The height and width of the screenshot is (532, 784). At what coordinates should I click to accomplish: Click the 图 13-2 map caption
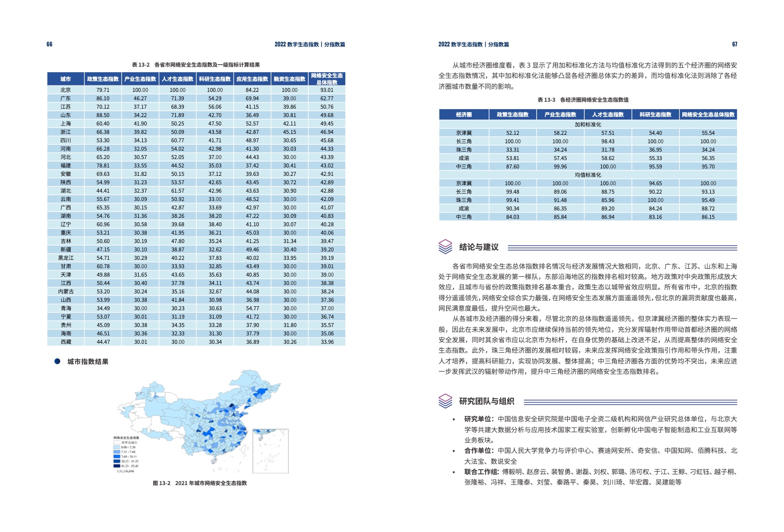pyautogui.click(x=200, y=483)
